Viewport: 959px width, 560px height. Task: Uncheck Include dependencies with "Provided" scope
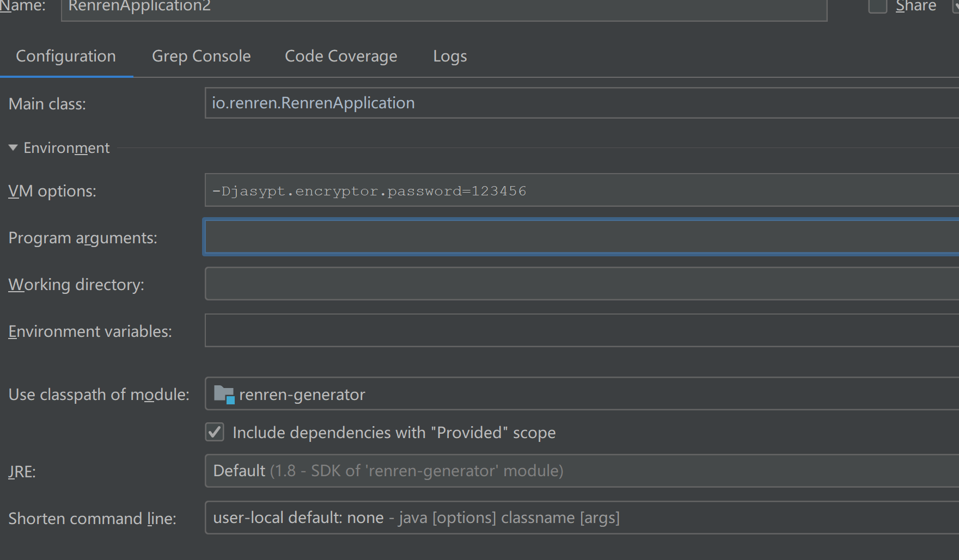215,432
